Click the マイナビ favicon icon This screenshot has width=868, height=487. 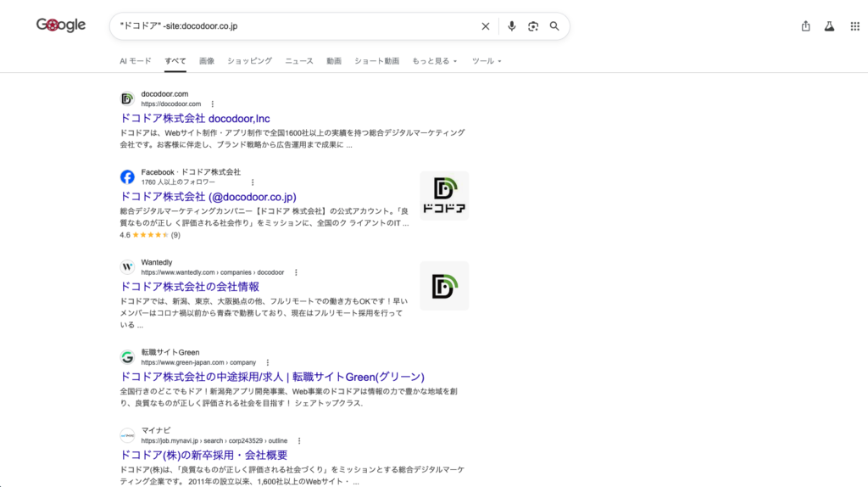[x=127, y=435]
